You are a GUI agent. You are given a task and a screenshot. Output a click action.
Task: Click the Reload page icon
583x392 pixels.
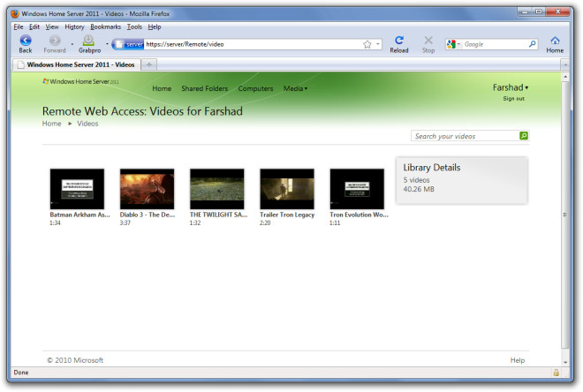click(399, 40)
